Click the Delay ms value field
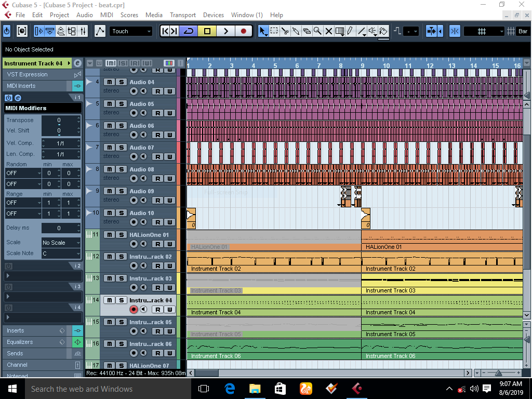Viewport: 532px width, 399px height. [59, 228]
